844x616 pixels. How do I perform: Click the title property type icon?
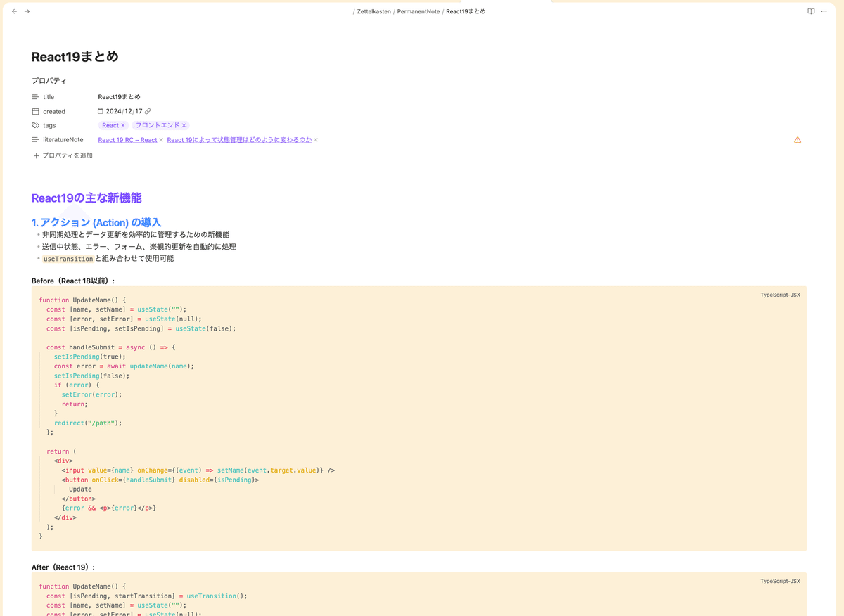(35, 97)
